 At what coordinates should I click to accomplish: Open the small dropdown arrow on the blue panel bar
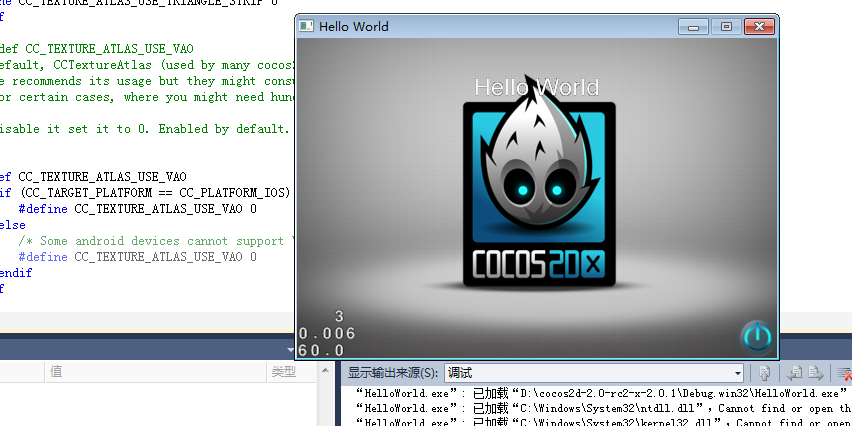pos(290,350)
